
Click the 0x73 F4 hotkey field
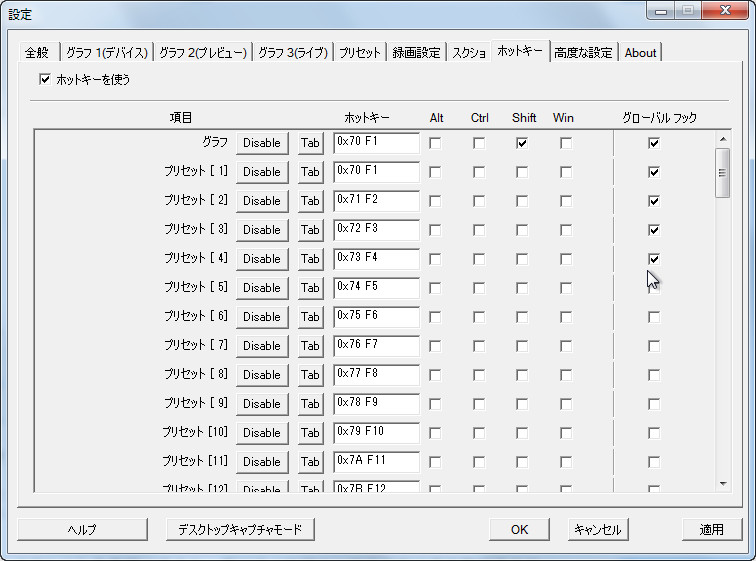pyautogui.click(x=376, y=259)
